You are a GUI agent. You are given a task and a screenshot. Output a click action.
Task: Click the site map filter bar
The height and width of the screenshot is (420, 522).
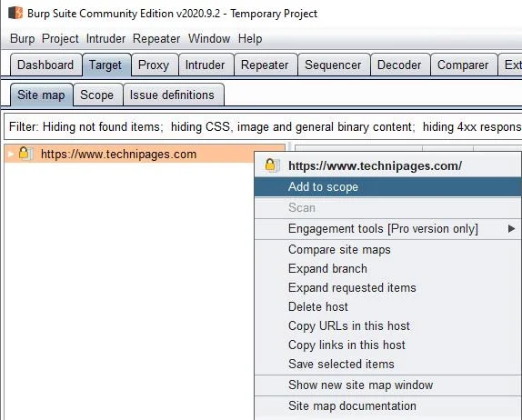click(x=263, y=126)
